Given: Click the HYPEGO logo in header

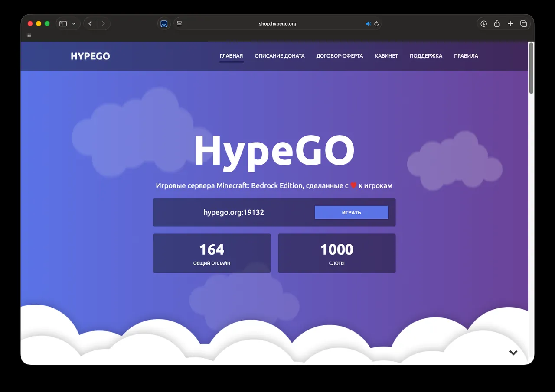Looking at the screenshot, I should pos(90,56).
